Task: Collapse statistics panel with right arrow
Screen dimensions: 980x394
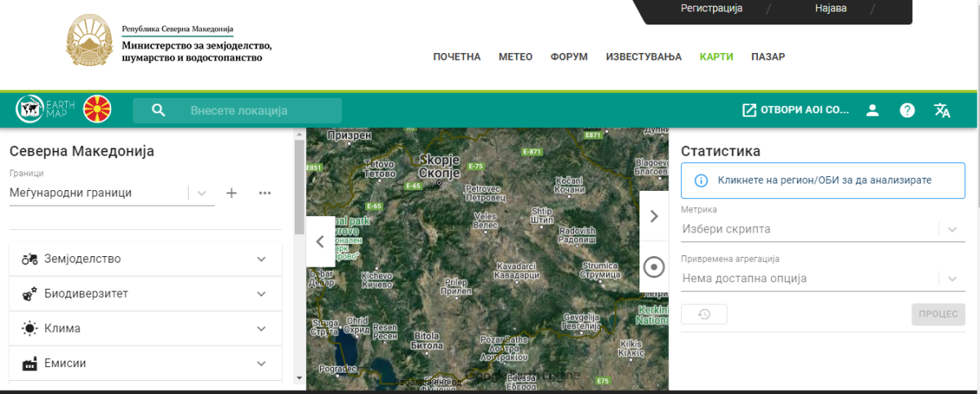Action: (653, 216)
